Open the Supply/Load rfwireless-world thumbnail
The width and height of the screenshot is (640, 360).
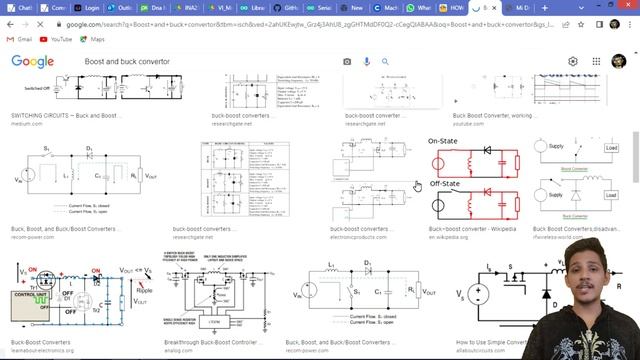(x=576, y=180)
